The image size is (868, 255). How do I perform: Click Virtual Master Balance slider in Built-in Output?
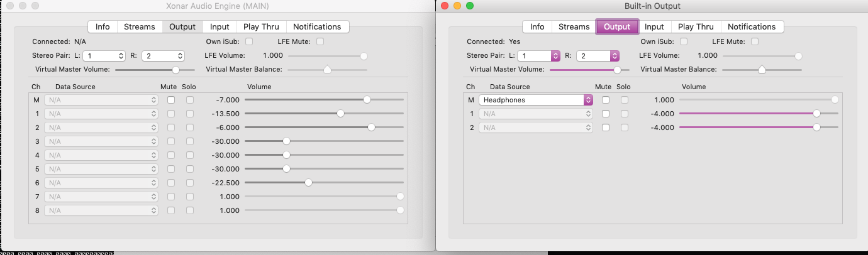pyautogui.click(x=762, y=70)
